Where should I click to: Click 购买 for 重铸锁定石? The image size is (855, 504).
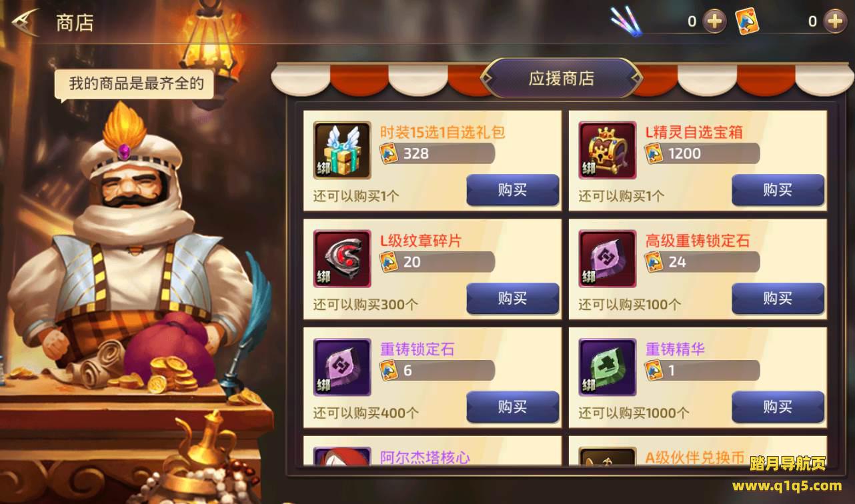point(512,407)
